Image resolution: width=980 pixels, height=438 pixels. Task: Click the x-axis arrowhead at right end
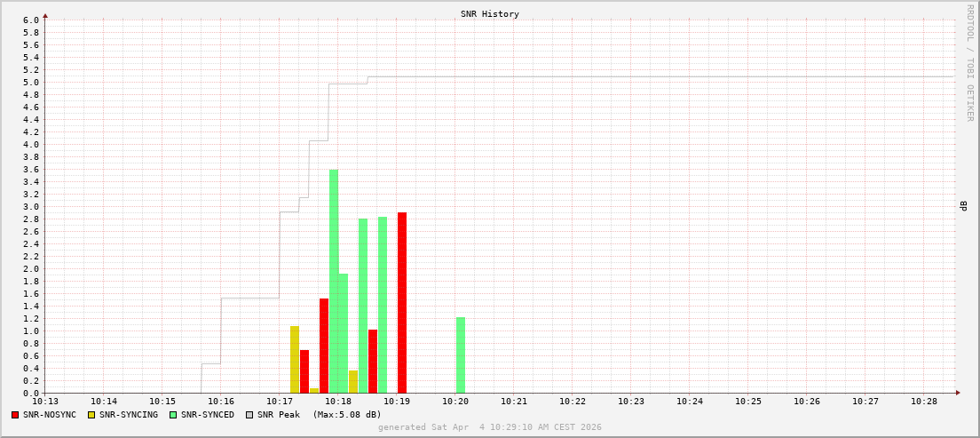click(x=958, y=392)
